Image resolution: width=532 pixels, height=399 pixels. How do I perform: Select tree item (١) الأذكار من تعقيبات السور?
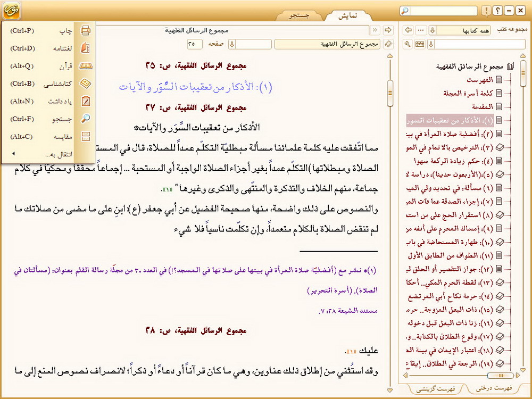(x=450, y=120)
